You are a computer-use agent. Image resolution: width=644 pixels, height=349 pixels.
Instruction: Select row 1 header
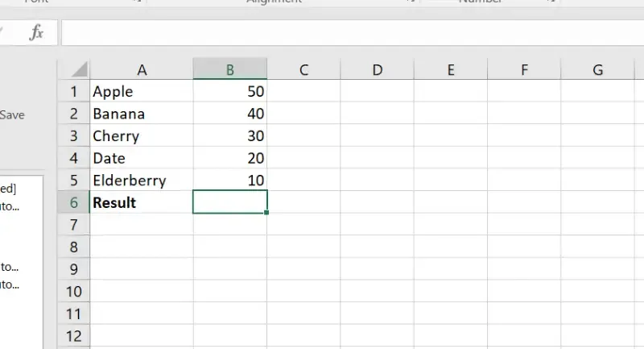[x=73, y=91]
